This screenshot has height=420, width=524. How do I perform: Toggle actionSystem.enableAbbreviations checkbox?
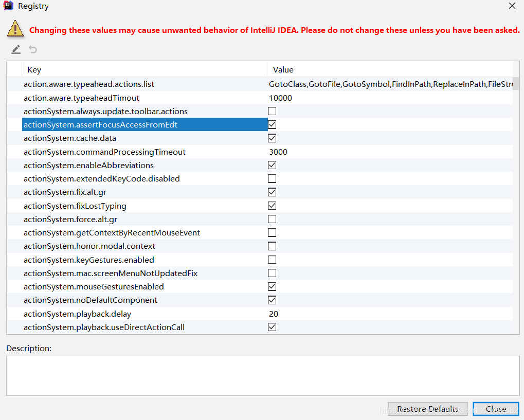[x=272, y=165]
